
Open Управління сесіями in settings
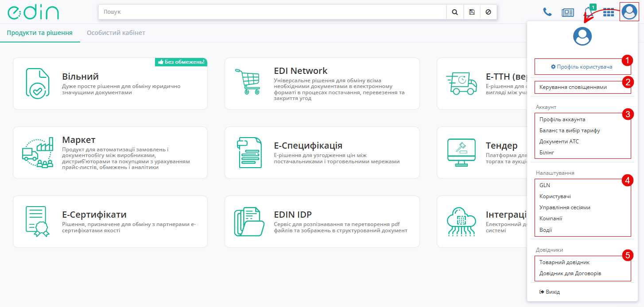(x=565, y=207)
